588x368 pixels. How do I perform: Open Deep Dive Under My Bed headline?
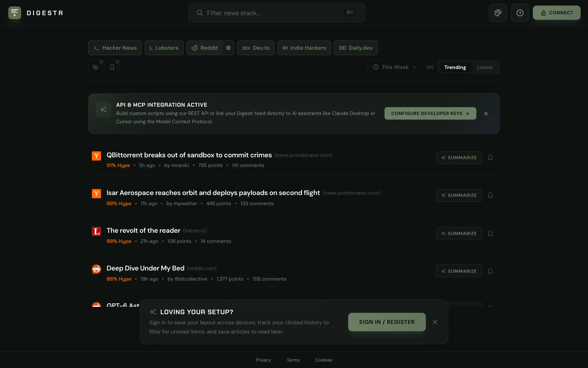[x=145, y=268]
